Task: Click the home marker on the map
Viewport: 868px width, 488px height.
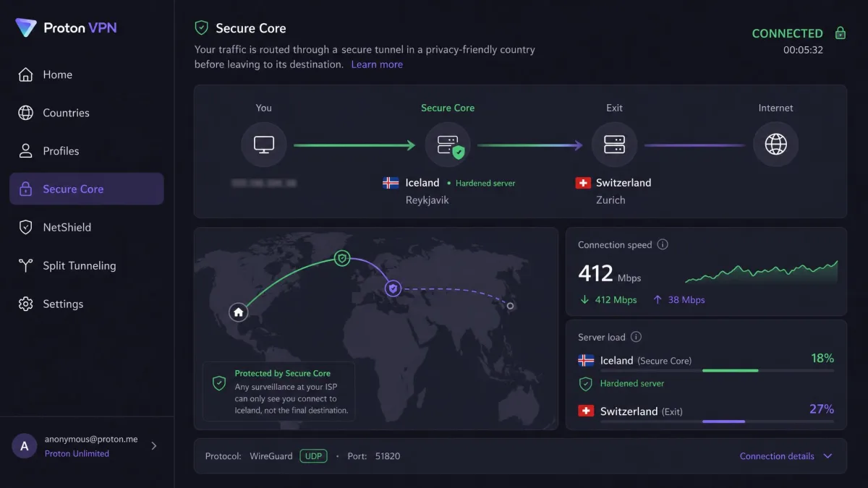Action: [238, 312]
